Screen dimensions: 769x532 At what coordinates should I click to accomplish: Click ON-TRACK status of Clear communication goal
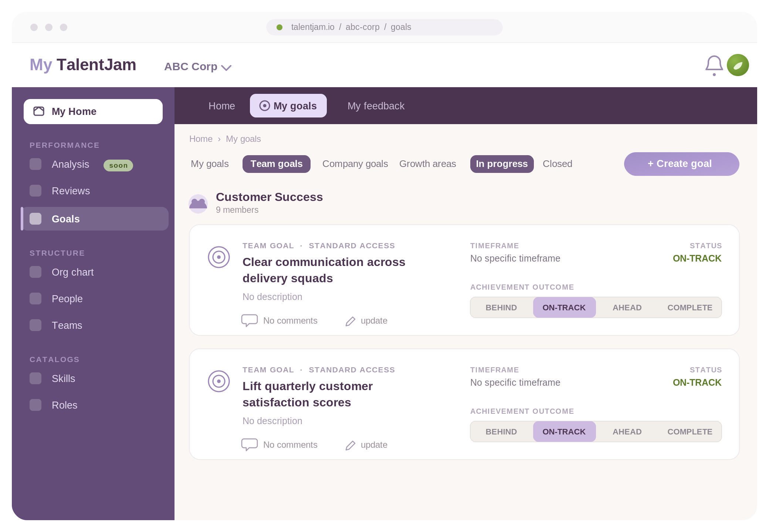click(x=697, y=258)
